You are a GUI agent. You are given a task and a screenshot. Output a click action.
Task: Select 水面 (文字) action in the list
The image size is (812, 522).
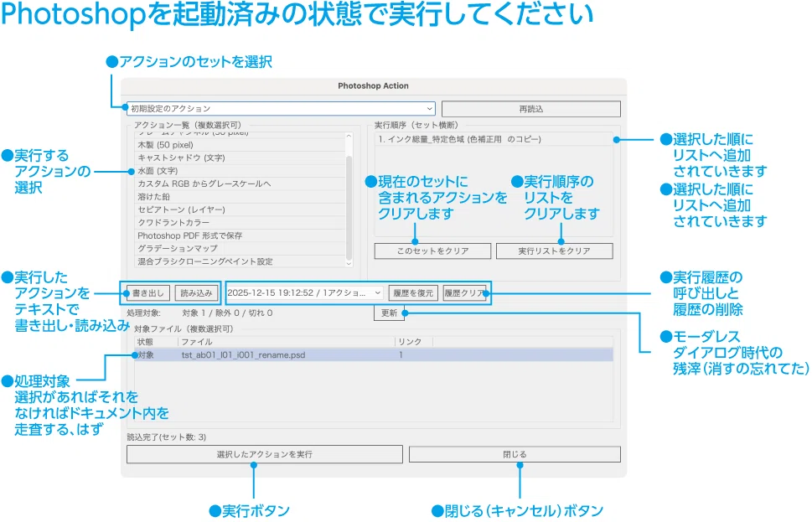click(x=240, y=171)
